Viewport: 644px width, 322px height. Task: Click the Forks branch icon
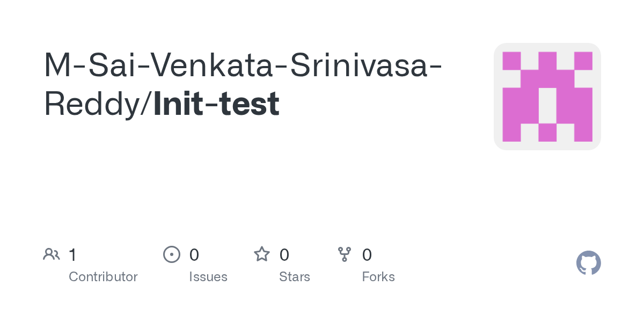click(x=345, y=254)
